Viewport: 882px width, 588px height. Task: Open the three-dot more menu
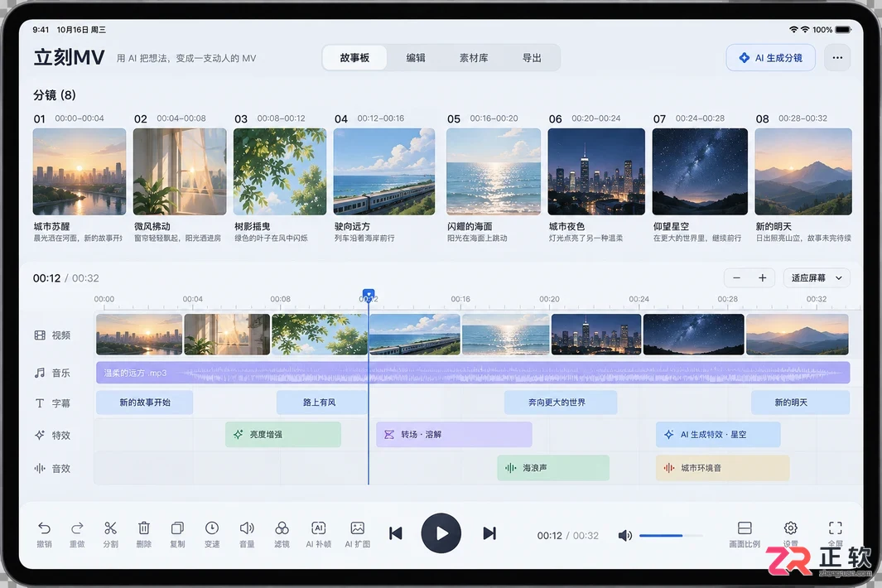click(837, 57)
